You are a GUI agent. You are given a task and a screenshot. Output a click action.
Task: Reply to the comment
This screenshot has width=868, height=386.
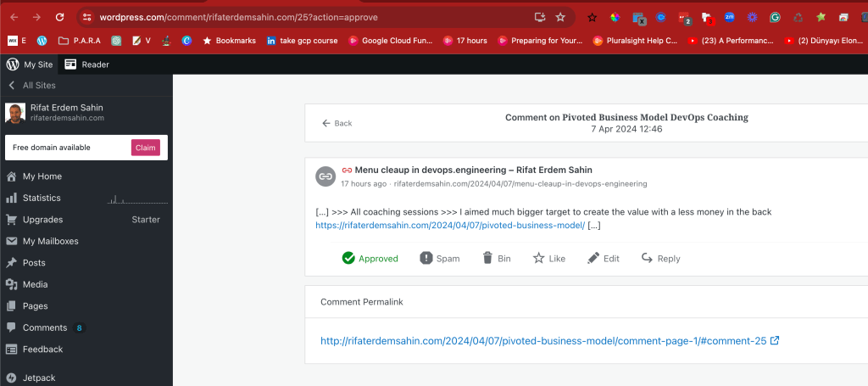click(660, 258)
